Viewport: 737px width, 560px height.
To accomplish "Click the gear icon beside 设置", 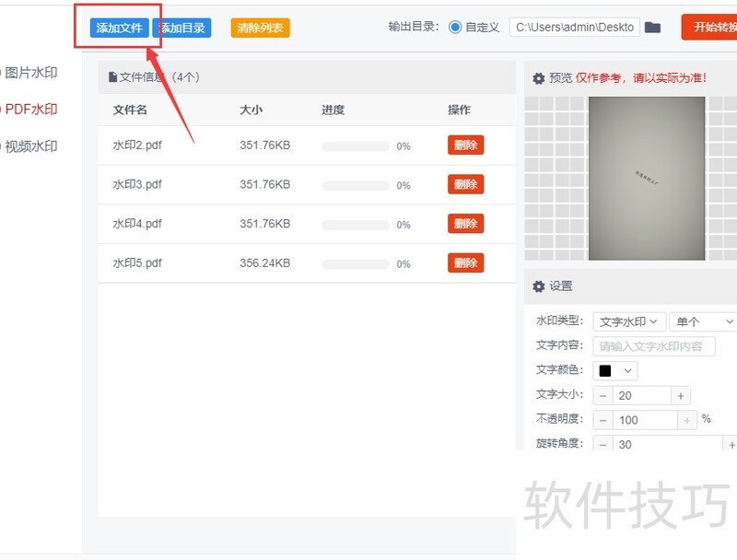I will [x=539, y=286].
